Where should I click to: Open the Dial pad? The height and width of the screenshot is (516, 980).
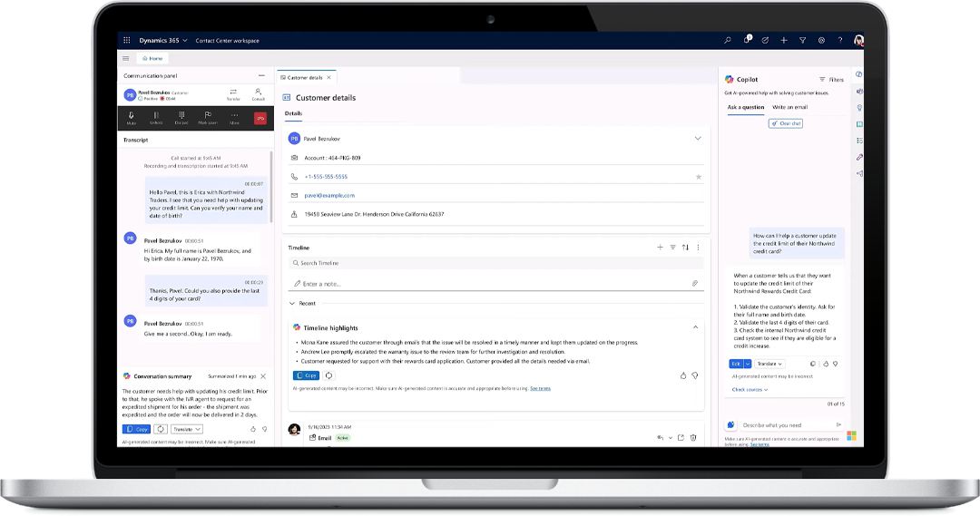(181, 118)
